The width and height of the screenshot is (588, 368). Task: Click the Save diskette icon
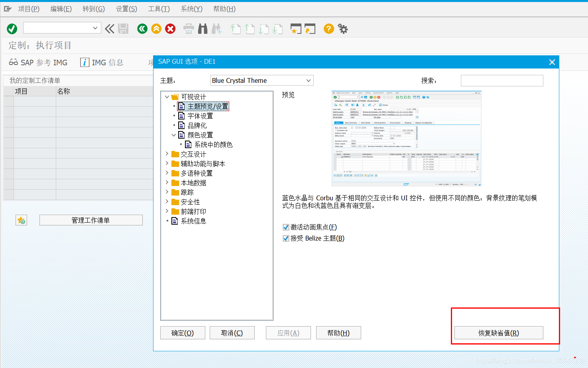coord(123,29)
